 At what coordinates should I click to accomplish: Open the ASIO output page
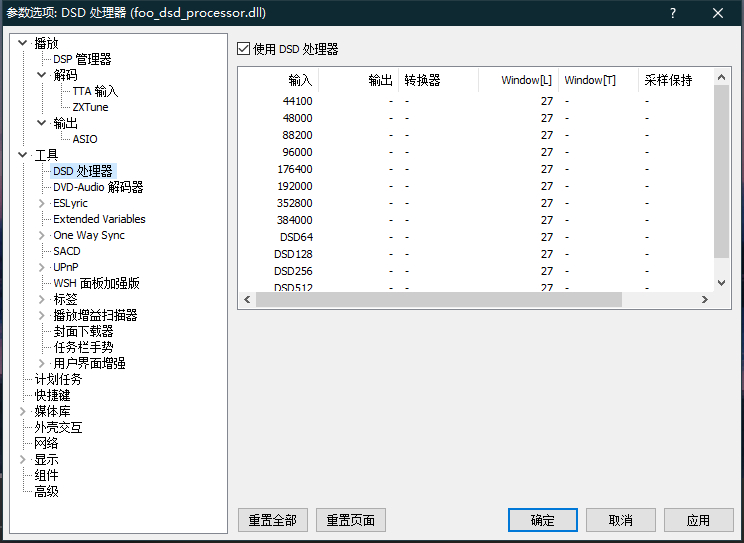tap(85, 139)
